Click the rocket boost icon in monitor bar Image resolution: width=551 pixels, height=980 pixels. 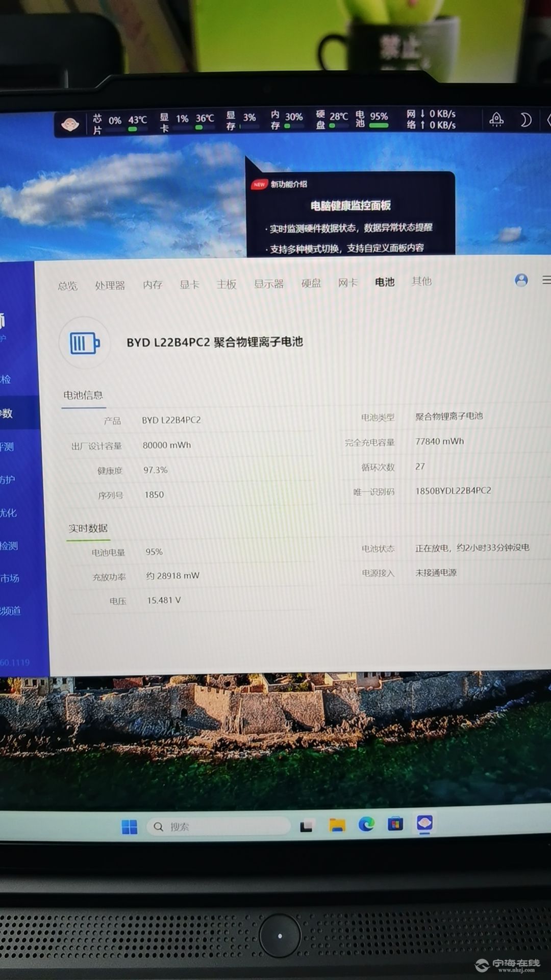496,120
